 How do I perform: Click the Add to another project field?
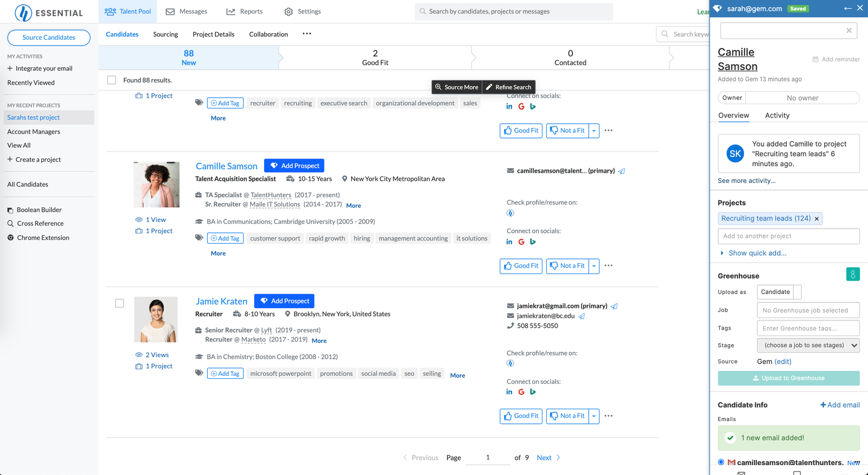(x=789, y=236)
